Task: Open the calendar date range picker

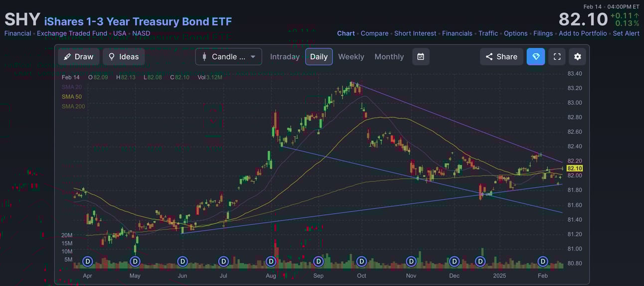Action: [421, 57]
